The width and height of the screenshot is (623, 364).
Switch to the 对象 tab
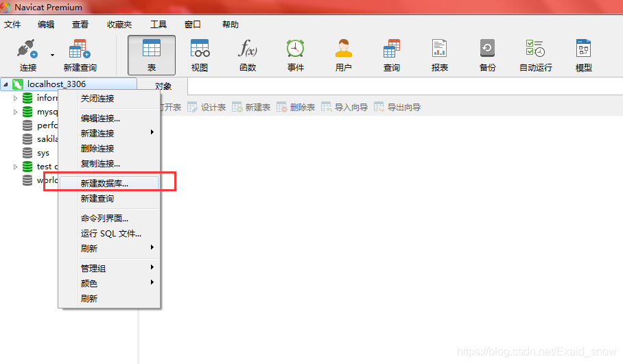[163, 86]
